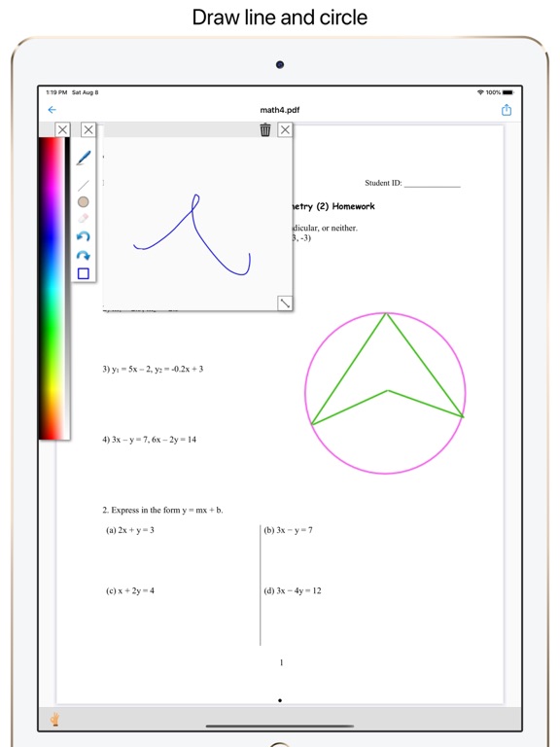Click the canvas resize handle icon

[x=285, y=303]
